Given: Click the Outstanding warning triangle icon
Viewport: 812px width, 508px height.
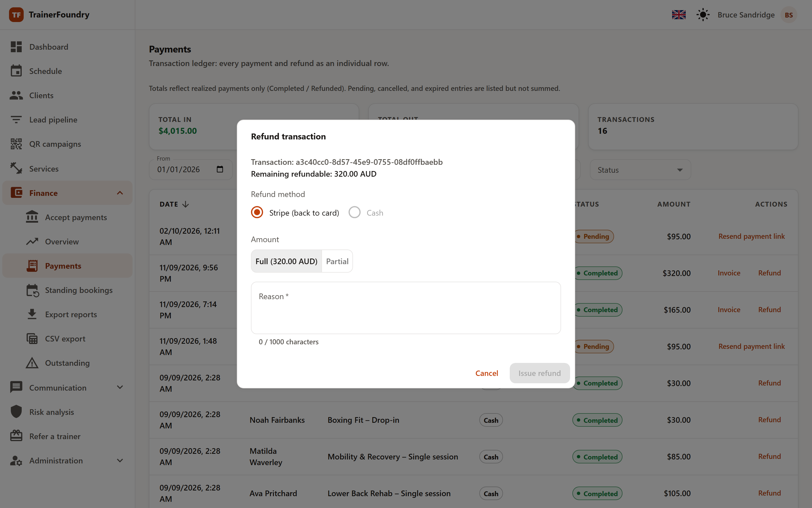Looking at the screenshot, I should pos(32,363).
